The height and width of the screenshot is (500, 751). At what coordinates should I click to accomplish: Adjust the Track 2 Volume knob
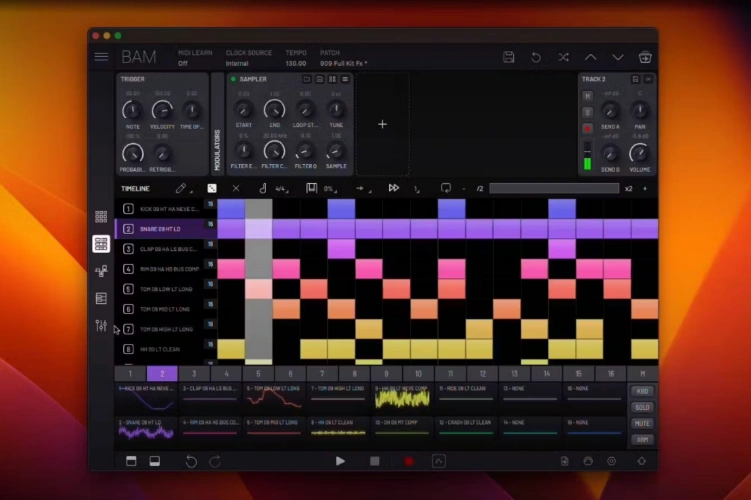coord(639,153)
